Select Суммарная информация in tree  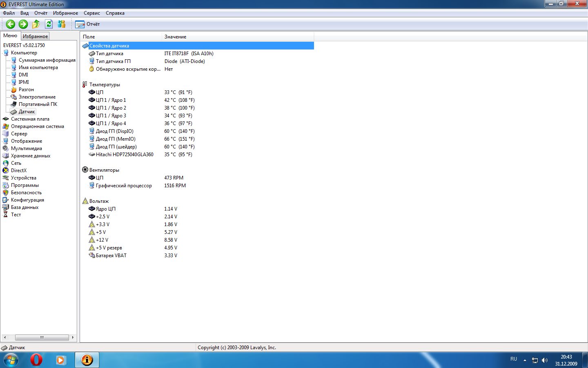click(47, 60)
